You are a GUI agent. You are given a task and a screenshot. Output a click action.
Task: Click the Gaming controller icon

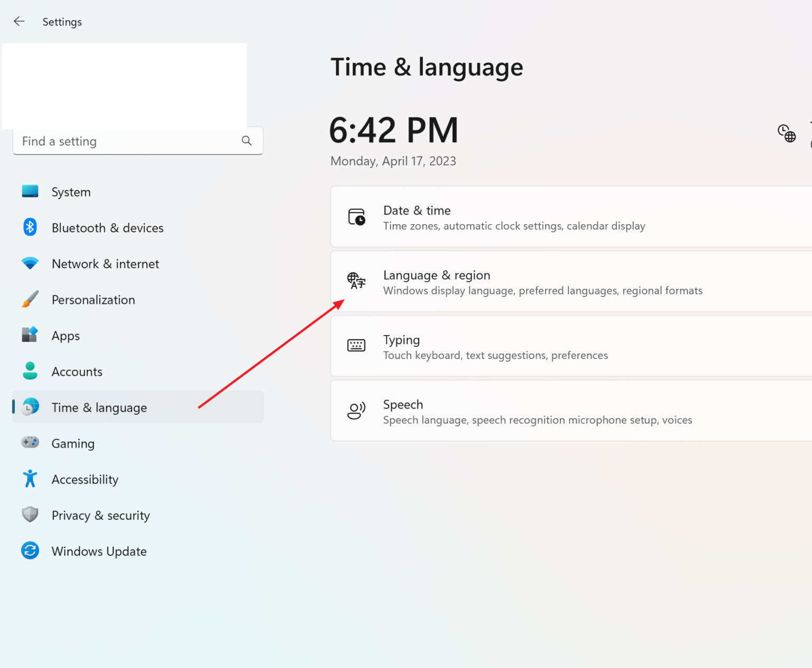click(x=30, y=442)
